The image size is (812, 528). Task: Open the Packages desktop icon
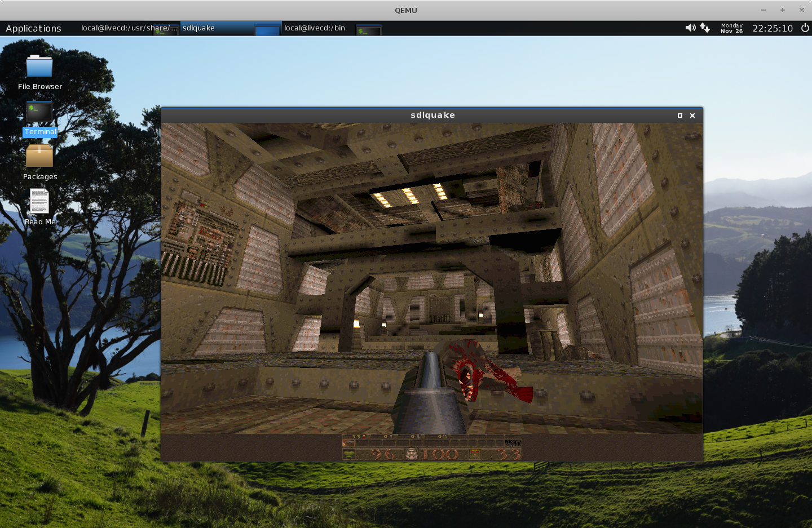pyautogui.click(x=39, y=163)
